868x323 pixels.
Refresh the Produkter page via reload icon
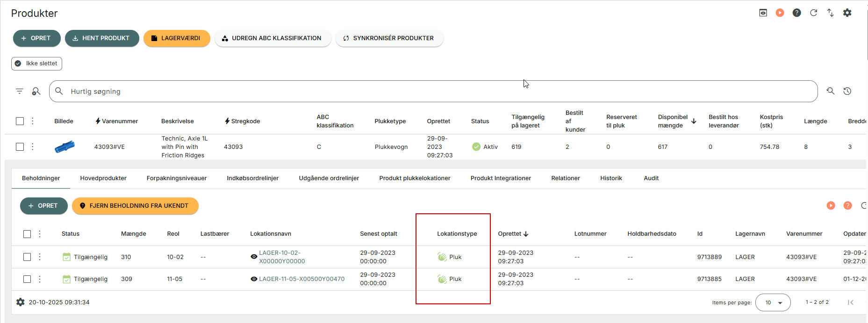(813, 13)
